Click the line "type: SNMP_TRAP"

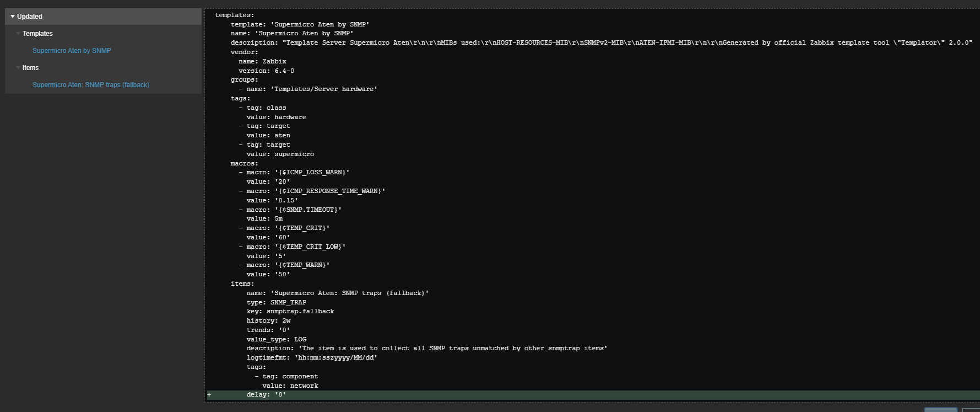pyautogui.click(x=277, y=302)
